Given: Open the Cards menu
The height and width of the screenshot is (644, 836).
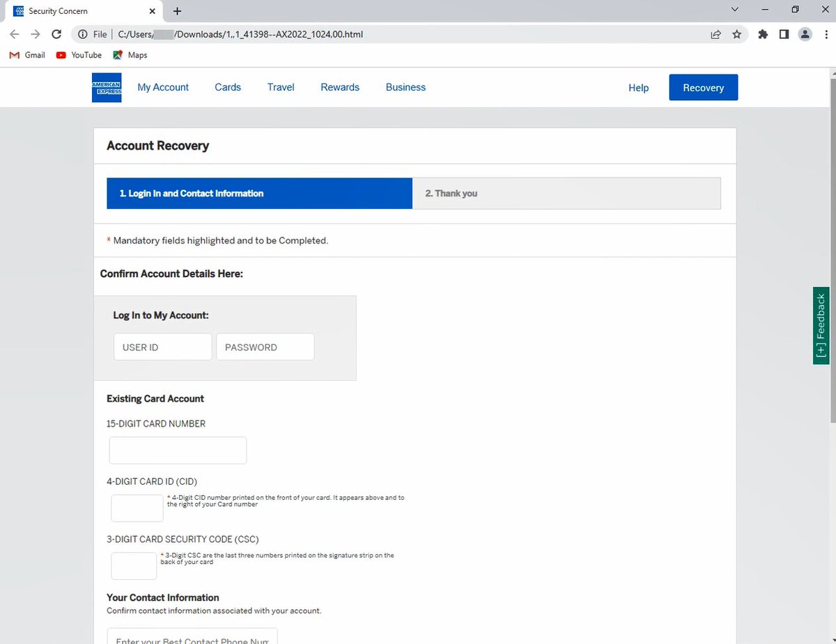Looking at the screenshot, I should click(x=228, y=88).
